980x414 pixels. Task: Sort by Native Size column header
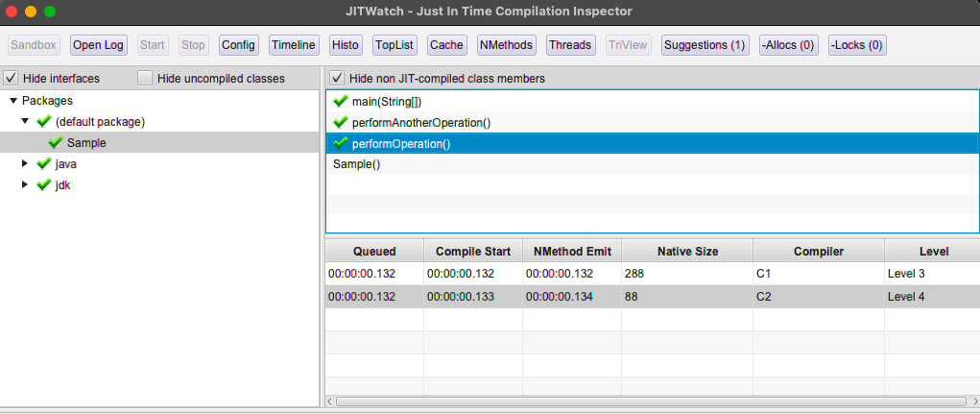click(x=687, y=252)
